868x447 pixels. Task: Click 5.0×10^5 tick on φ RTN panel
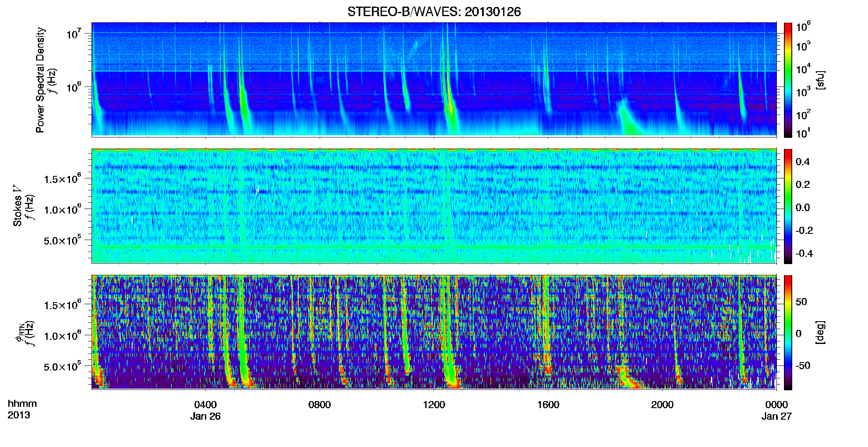point(63,366)
